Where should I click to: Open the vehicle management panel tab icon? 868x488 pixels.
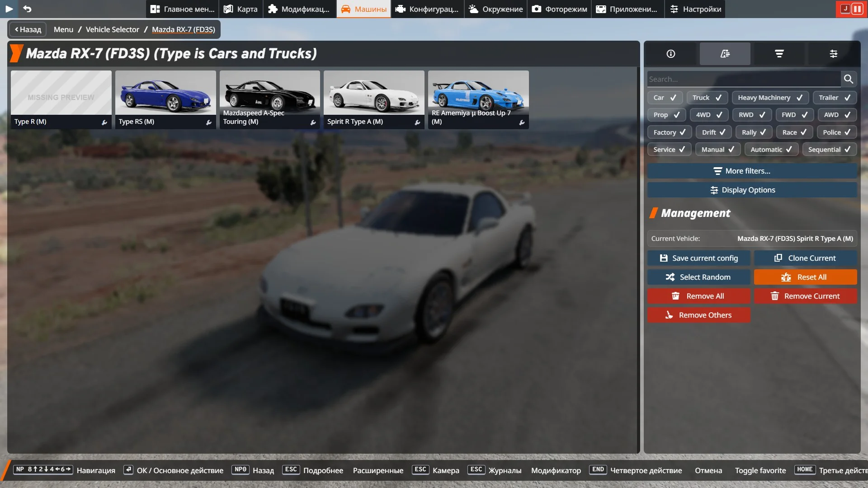point(725,54)
